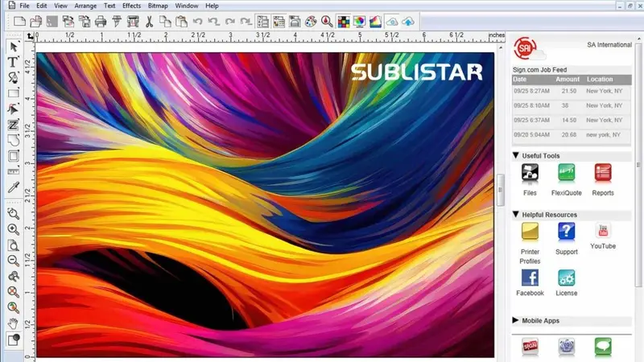Click the fill/stroke color tool at toolbox bottom
This screenshot has height=362, width=644.
pos(13,339)
